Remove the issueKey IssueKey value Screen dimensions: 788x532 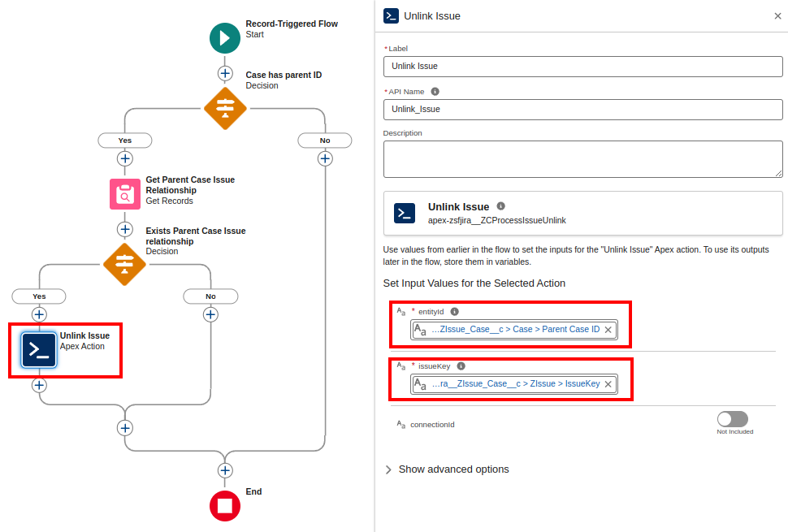pyautogui.click(x=608, y=384)
